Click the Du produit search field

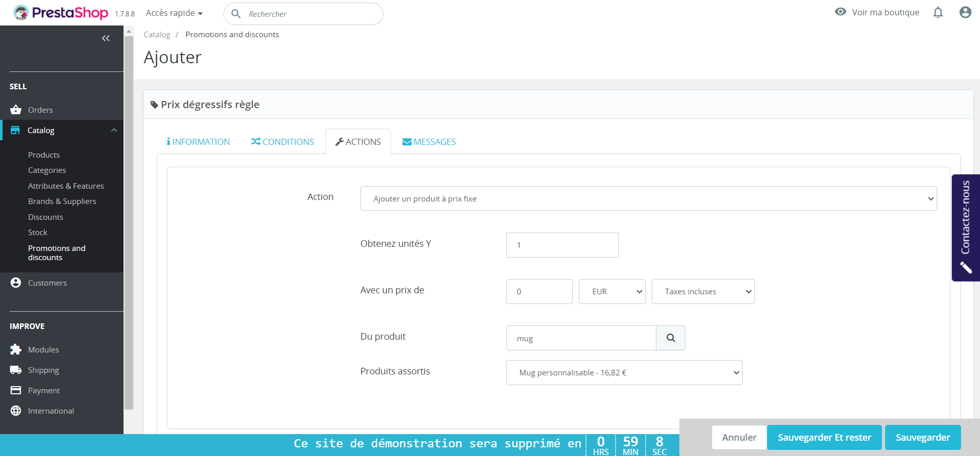tap(581, 338)
